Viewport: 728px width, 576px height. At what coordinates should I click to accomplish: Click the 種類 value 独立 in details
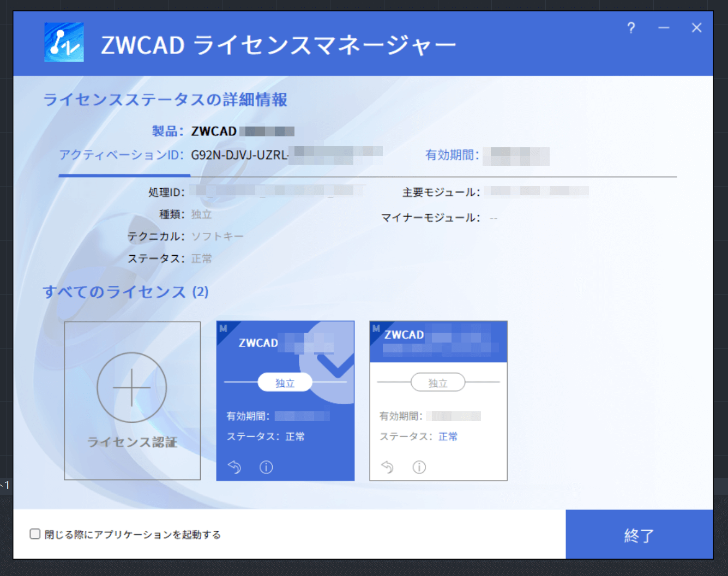tap(201, 214)
